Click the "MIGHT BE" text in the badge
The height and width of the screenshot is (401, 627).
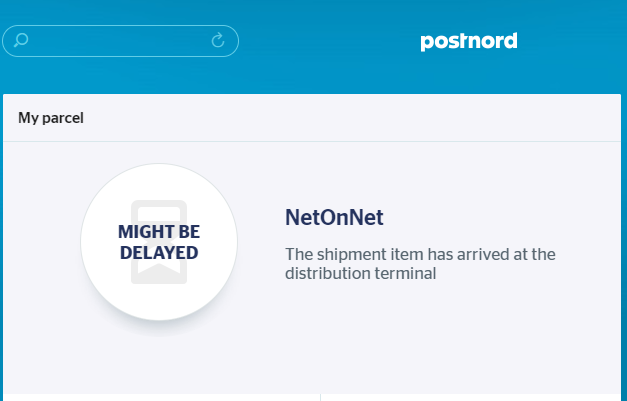tap(159, 232)
